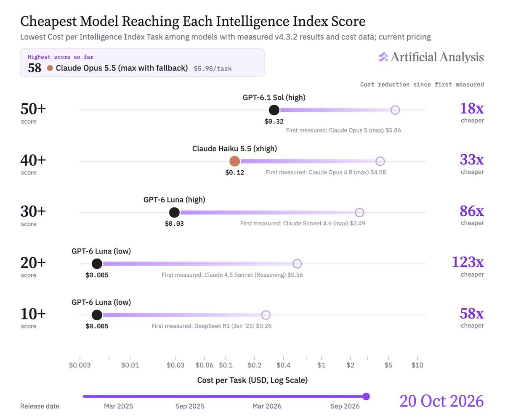505x420 pixels.
Task: Click hollow circle for DeepSeek R1
Action: point(266,315)
